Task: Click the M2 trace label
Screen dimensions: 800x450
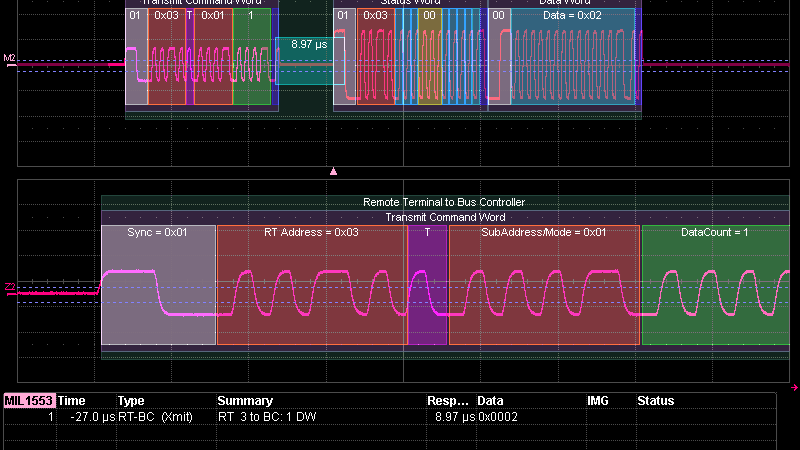Action: pos(9,58)
